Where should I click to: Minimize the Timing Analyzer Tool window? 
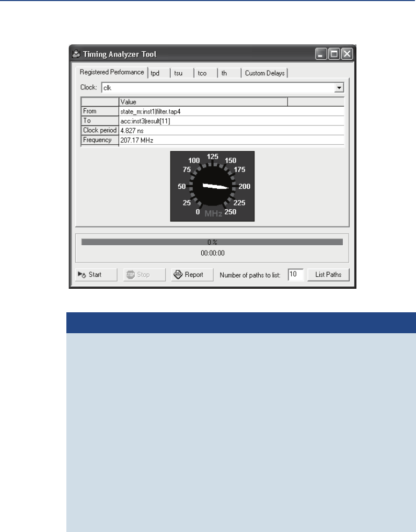pyautogui.click(x=321, y=53)
